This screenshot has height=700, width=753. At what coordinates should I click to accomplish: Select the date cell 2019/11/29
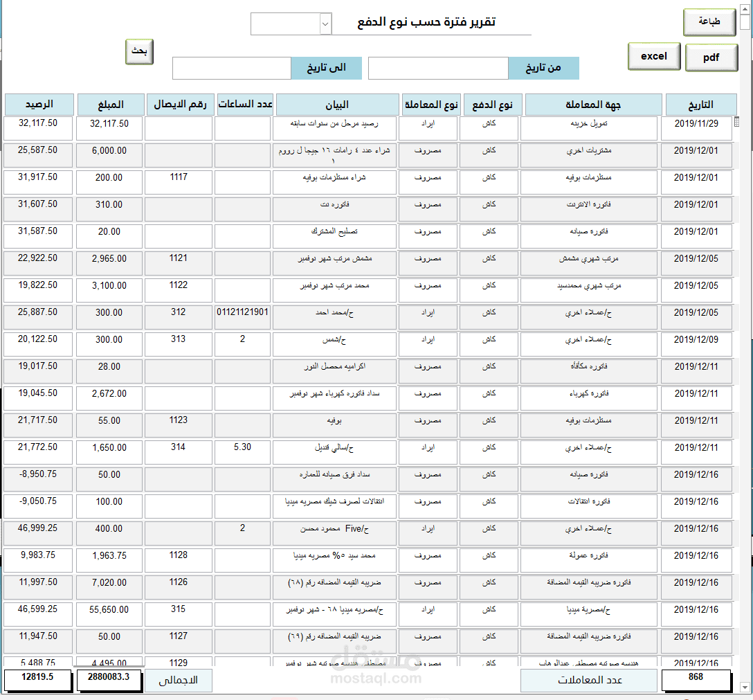point(696,128)
